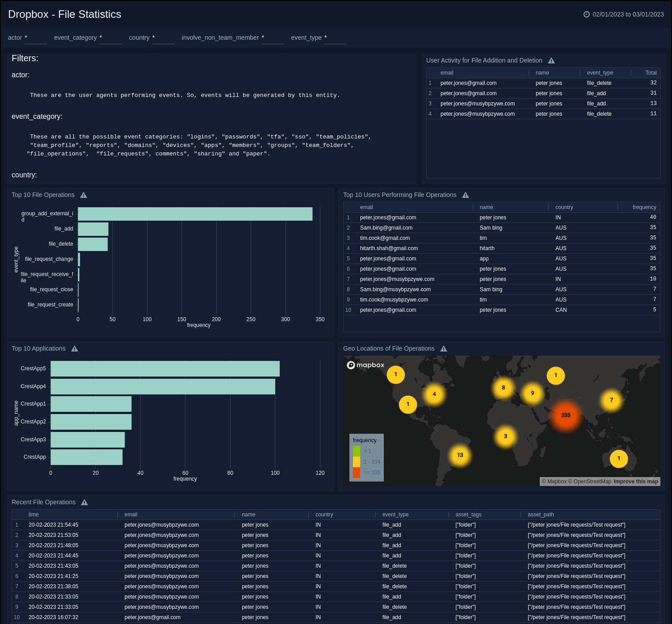The image size is (672, 624).
Task: Click the involve_non_team_member filter field
Action: pos(273,40)
